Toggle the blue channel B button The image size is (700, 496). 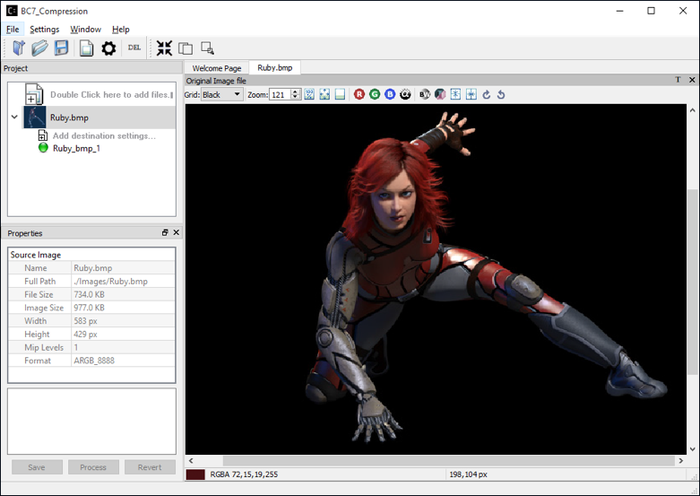tap(390, 94)
